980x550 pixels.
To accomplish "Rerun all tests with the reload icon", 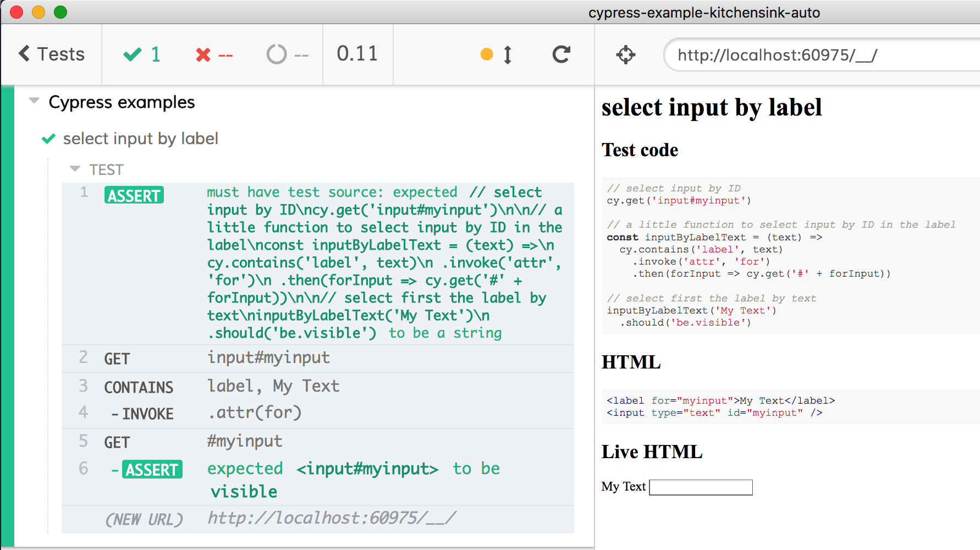I will click(561, 54).
